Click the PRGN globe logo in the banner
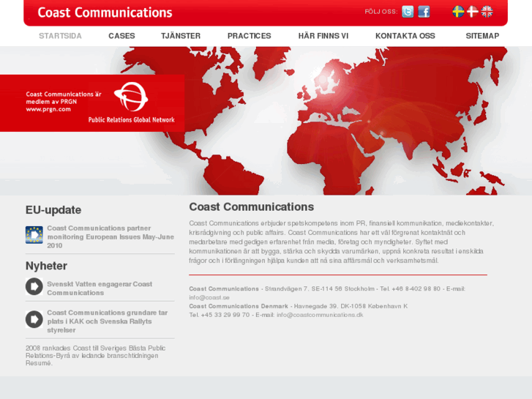 pos(131,97)
